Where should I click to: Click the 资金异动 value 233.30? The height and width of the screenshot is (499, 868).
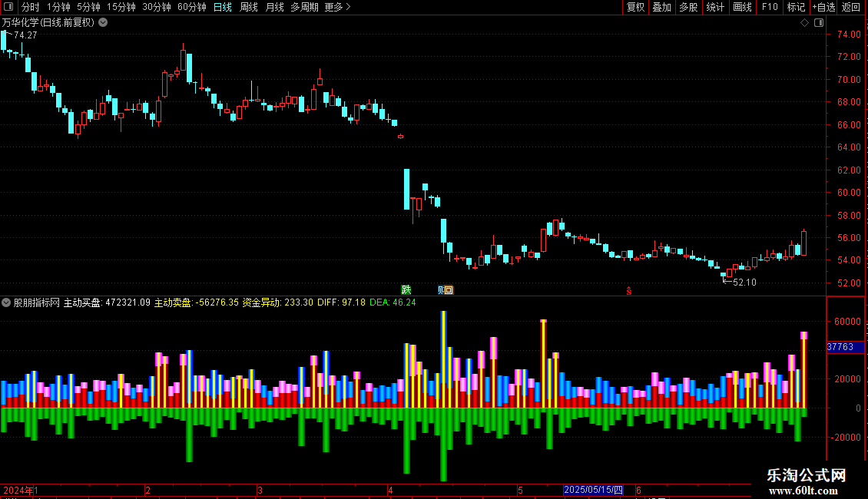coord(299,302)
